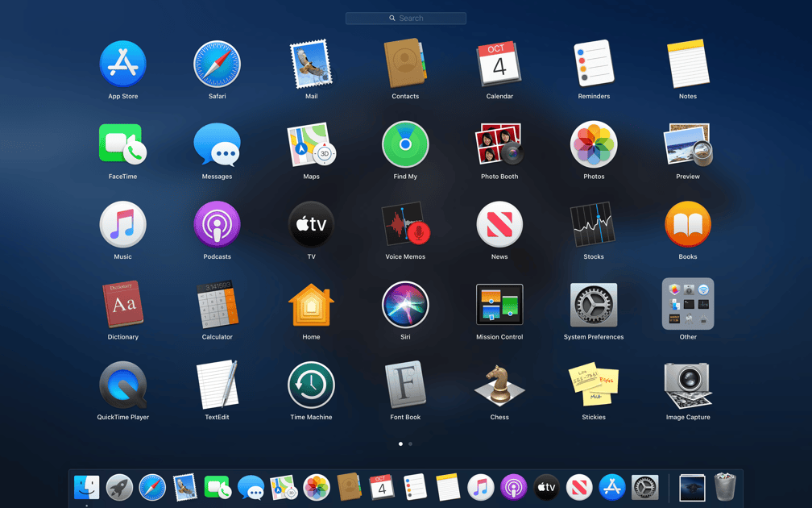Open Messages in the Launchpad grid

217,144
